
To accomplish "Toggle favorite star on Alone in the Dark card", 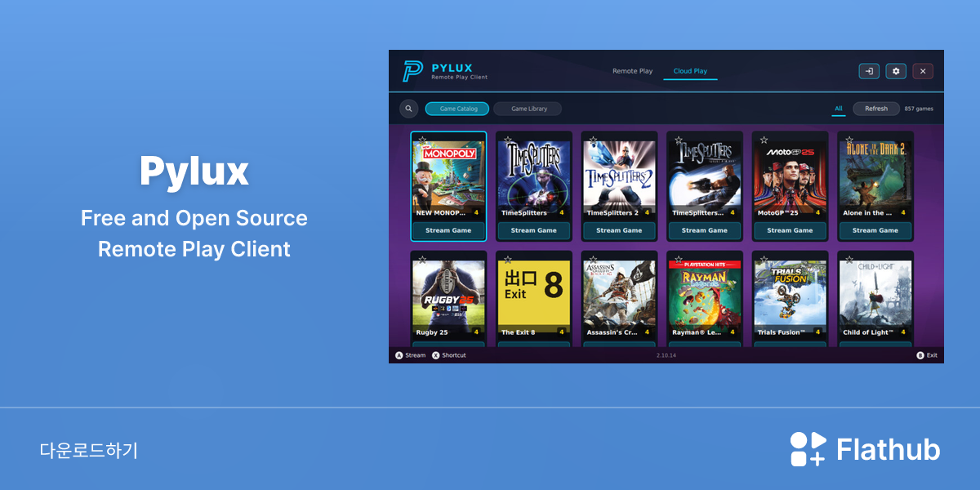I will click(x=849, y=140).
